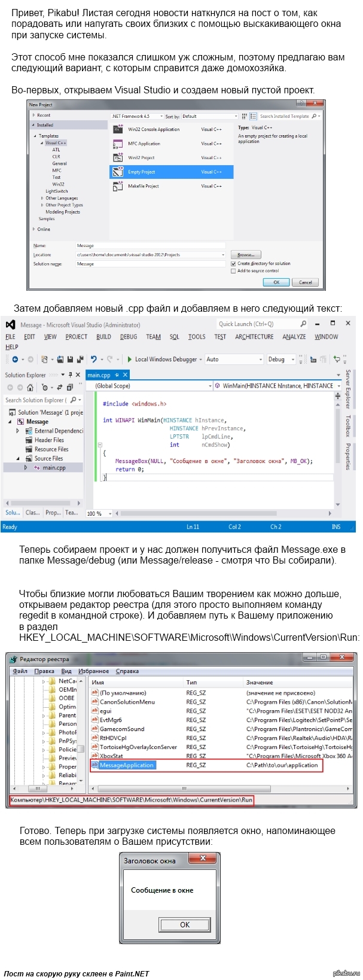This screenshot has width=363, height=980.
Task: Close the main.cpp editor tab
Action: (x=126, y=375)
